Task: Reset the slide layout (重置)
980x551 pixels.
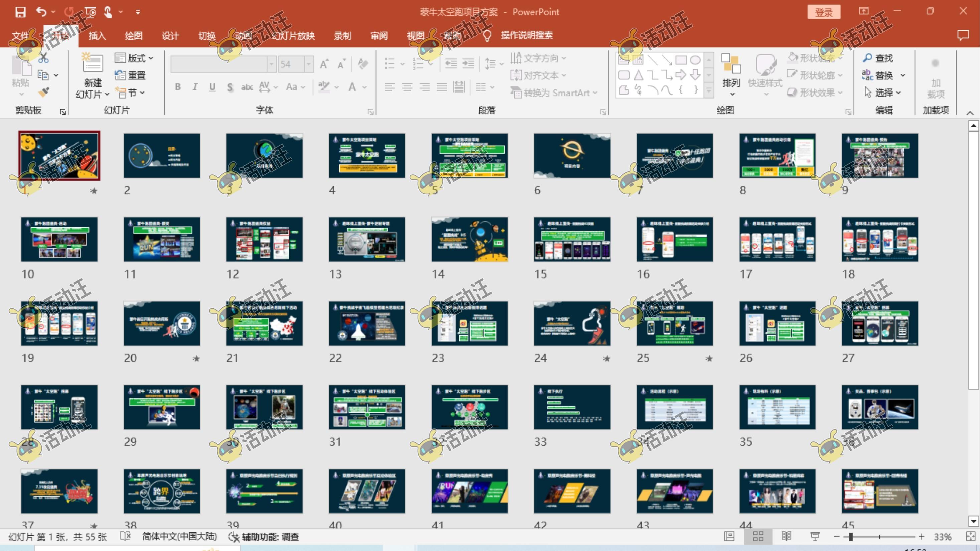Action: tap(131, 75)
